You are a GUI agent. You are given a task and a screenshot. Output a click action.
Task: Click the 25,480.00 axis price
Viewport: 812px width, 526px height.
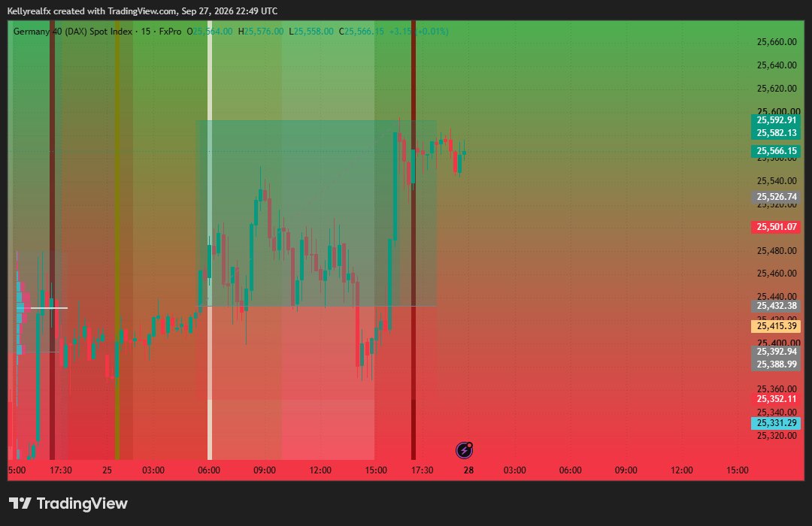tap(776, 251)
